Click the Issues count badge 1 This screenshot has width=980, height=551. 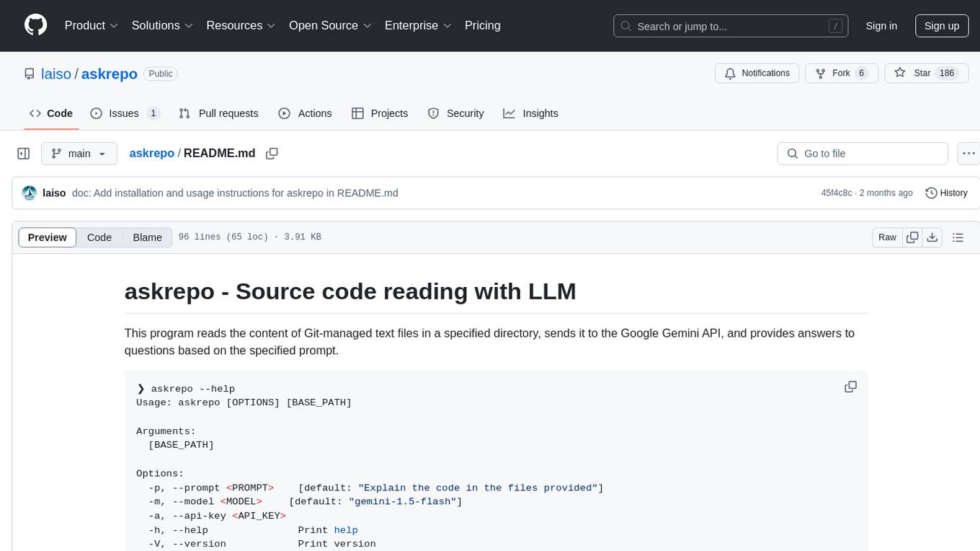153,113
